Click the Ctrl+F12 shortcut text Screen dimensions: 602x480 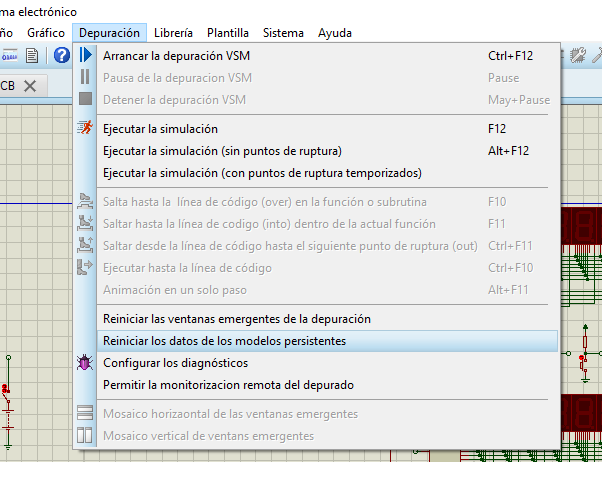[510, 56]
